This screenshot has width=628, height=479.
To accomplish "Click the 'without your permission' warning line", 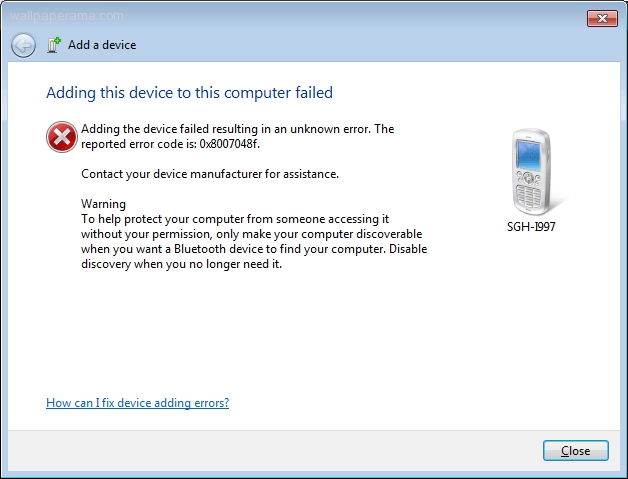I will coord(252,234).
